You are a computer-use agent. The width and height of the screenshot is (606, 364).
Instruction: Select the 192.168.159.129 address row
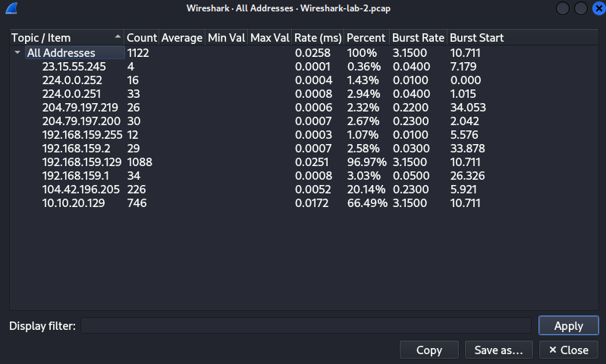(304, 162)
